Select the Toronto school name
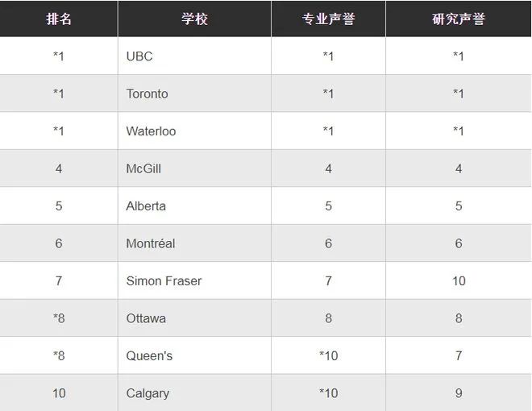The image size is (532, 411). point(147,93)
